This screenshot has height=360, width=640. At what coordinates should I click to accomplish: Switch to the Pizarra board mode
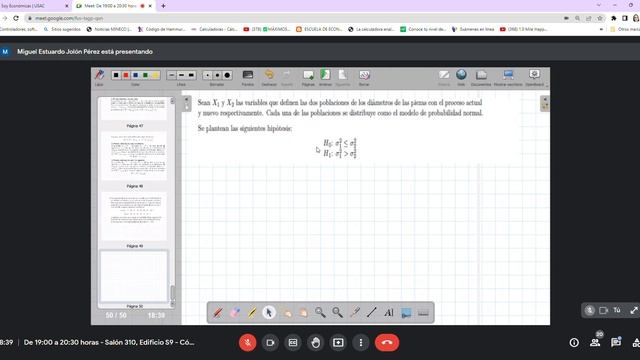click(x=444, y=75)
